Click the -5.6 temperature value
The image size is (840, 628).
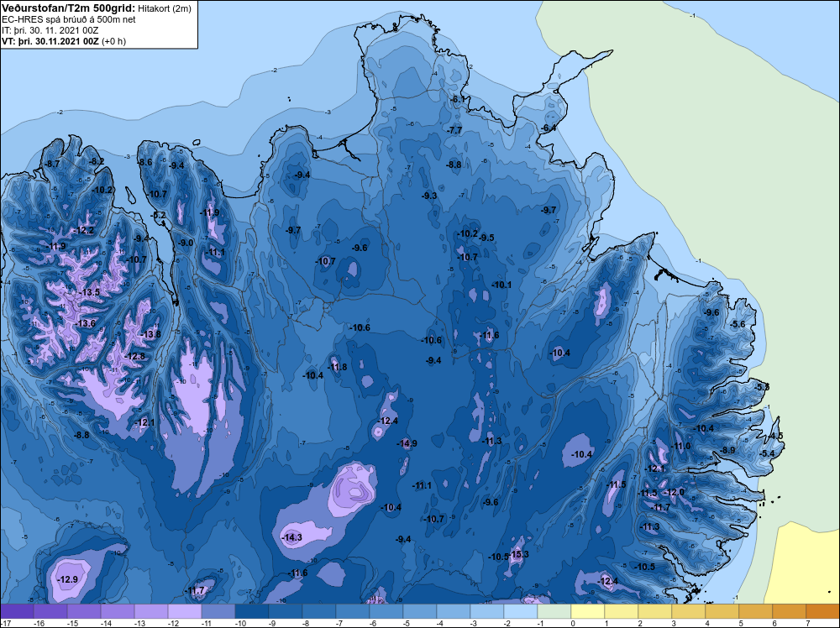point(738,324)
